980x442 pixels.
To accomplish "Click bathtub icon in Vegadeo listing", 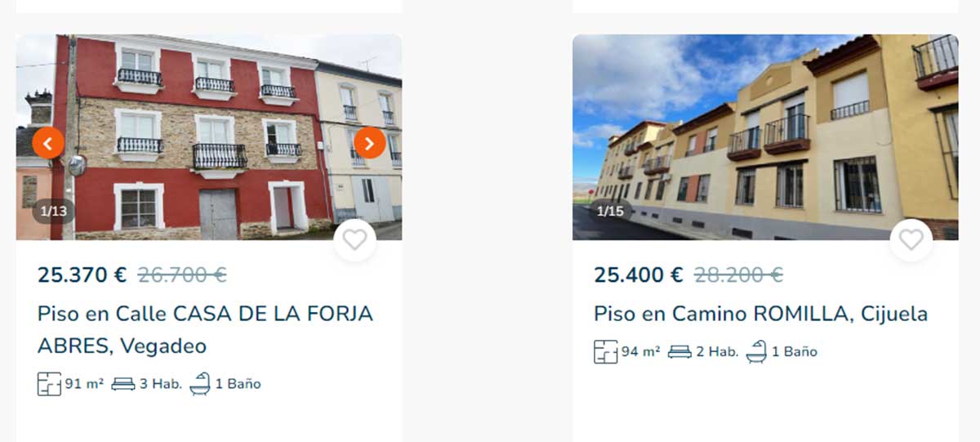I will coord(200,383).
